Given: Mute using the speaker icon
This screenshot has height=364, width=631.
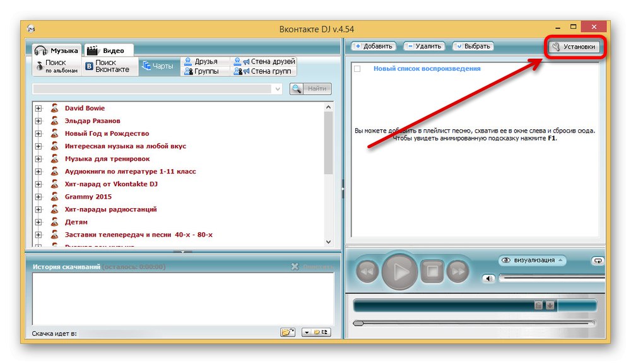Looking at the screenshot, I should pyautogui.click(x=488, y=278).
